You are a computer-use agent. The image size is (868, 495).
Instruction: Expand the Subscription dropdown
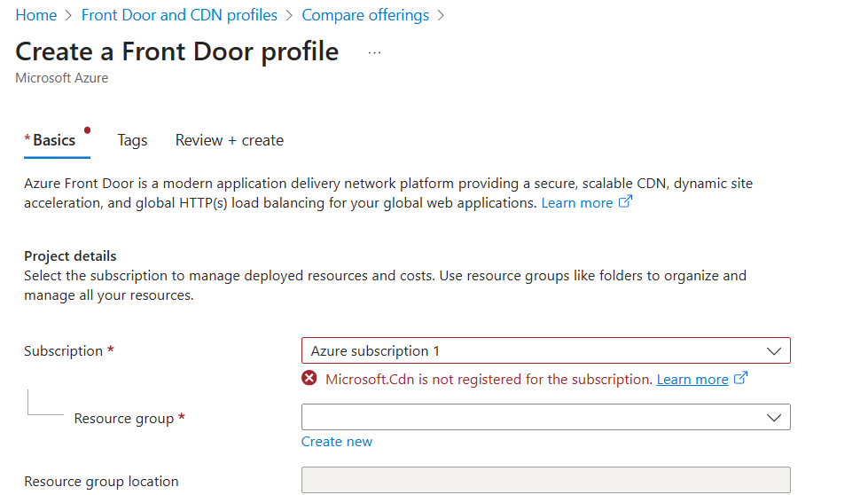546,350
